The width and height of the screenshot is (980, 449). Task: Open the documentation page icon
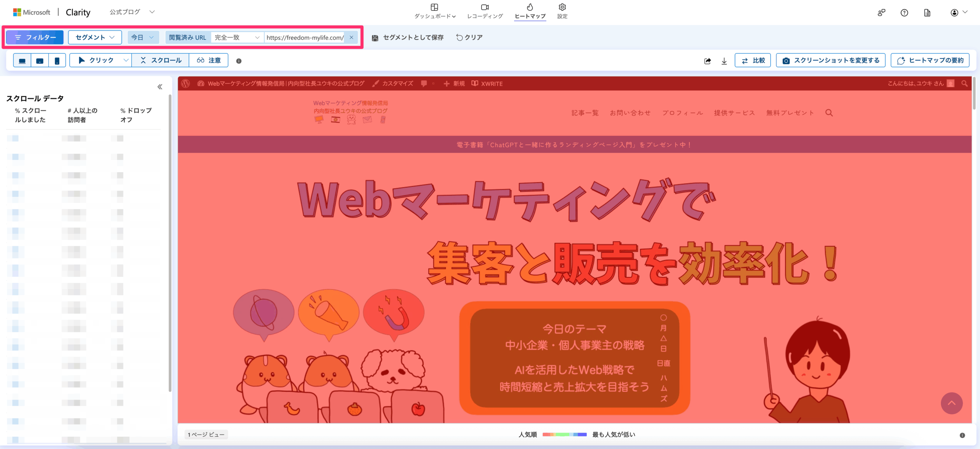click(x=927, y=13)
